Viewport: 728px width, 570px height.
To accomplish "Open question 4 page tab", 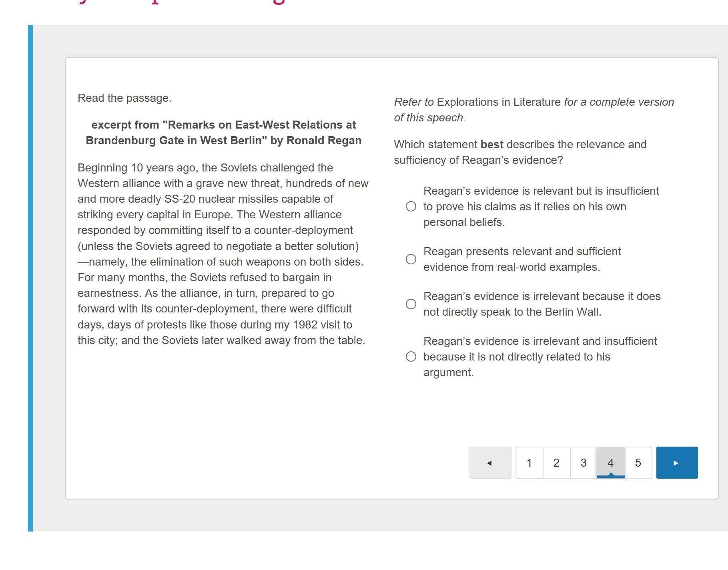I will [611, 463].
